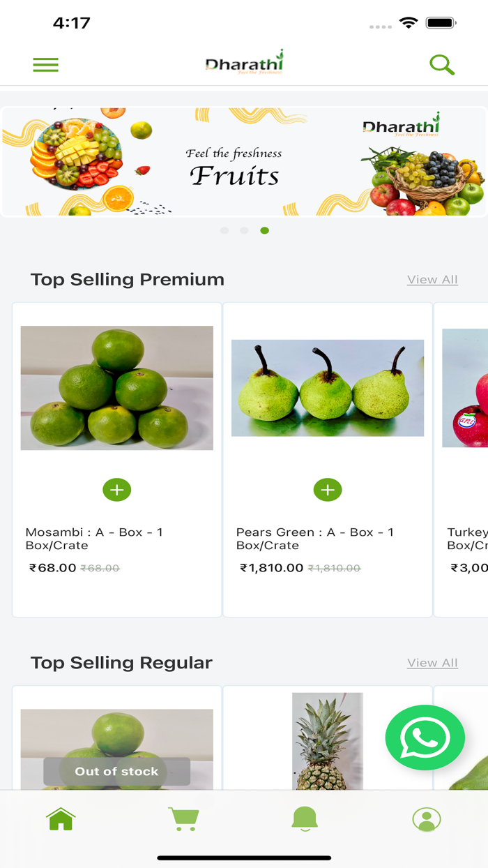Tap the Dharathi logo in header

pos(244,63)
